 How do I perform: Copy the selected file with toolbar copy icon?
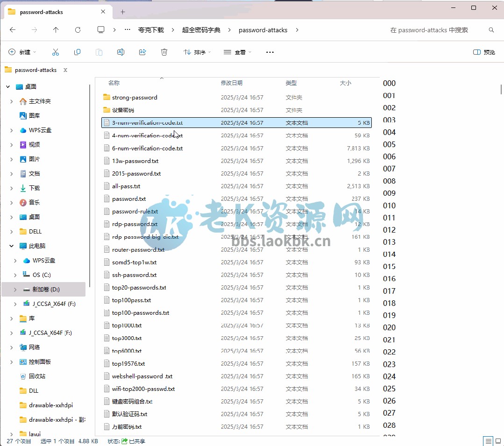(77, 52)
